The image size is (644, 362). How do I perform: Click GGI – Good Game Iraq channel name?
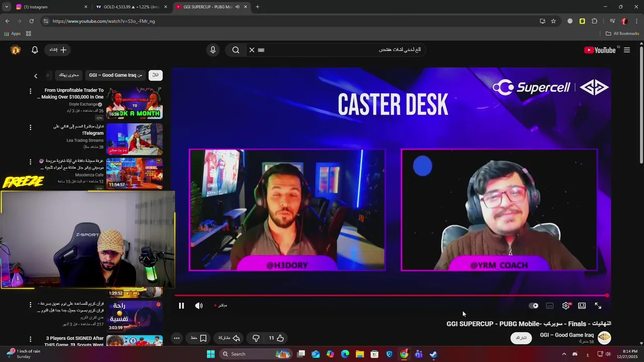click(567, 335)
